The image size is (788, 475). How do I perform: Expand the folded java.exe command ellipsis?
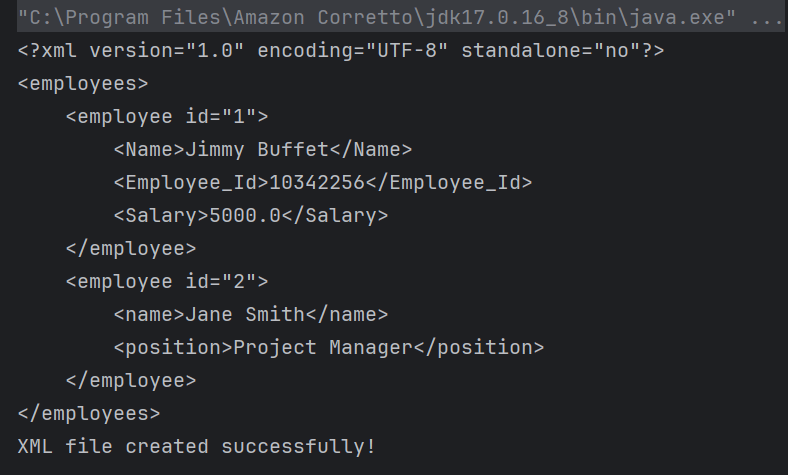[768, 19]
